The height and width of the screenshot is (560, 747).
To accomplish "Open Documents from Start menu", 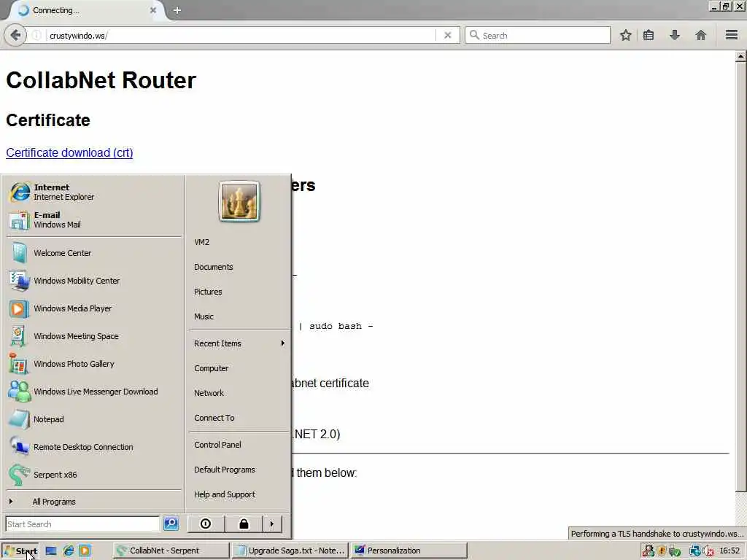I will pyautogui.click(x=239, y=267).
